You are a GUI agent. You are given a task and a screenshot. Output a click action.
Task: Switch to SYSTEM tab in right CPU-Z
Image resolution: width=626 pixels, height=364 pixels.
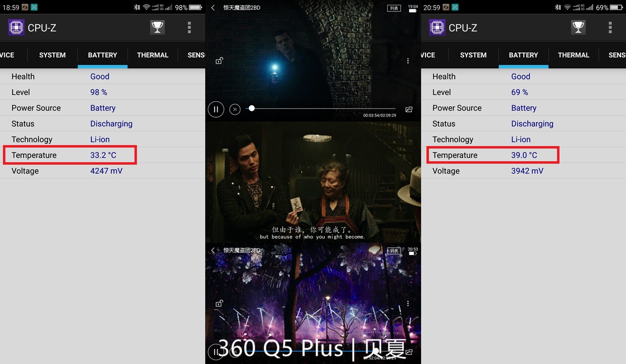click(x=473, y=55)
